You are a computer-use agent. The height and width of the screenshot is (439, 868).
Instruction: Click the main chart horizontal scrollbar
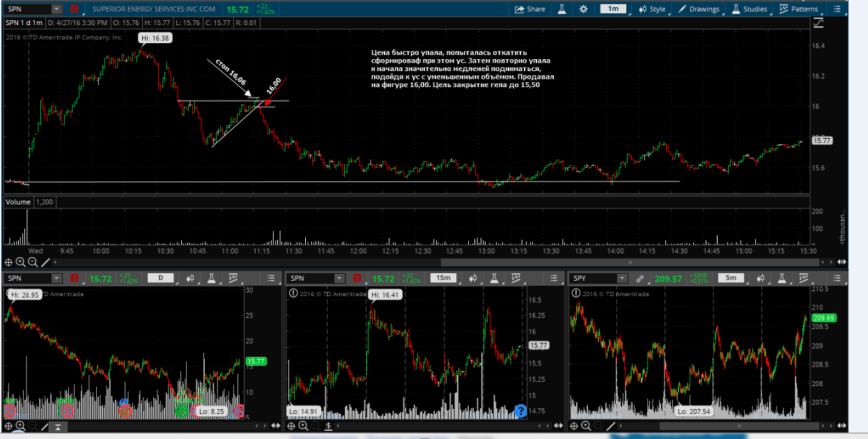pyautogui.click(x=630, y=263)
